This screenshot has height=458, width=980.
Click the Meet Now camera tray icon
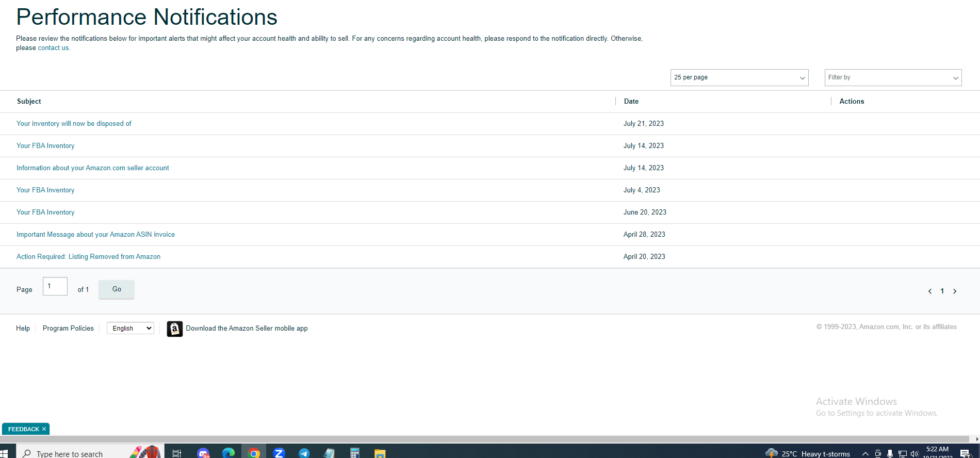(x=878, y=454)
